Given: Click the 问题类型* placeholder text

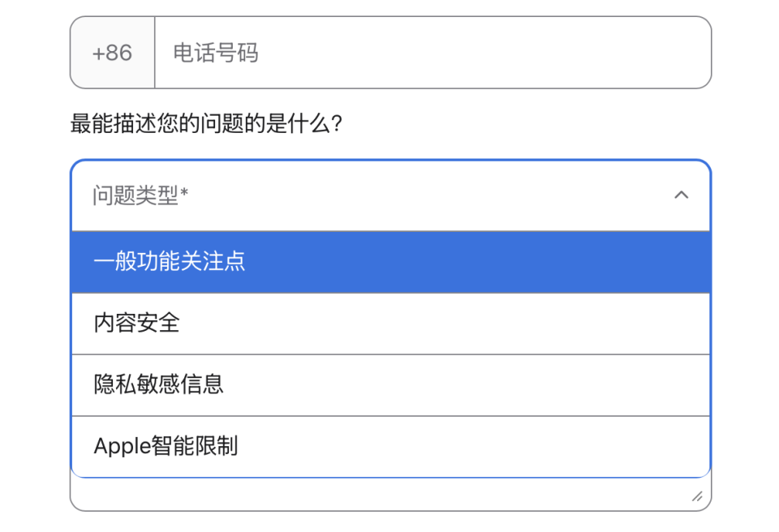Looking at the screenshot, I should coord(131,195).
